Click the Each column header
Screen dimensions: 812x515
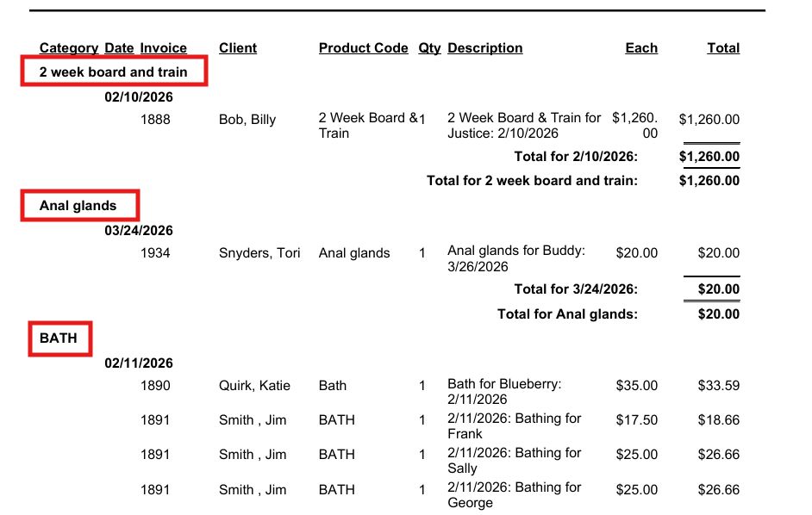click(x=641, y=48)
